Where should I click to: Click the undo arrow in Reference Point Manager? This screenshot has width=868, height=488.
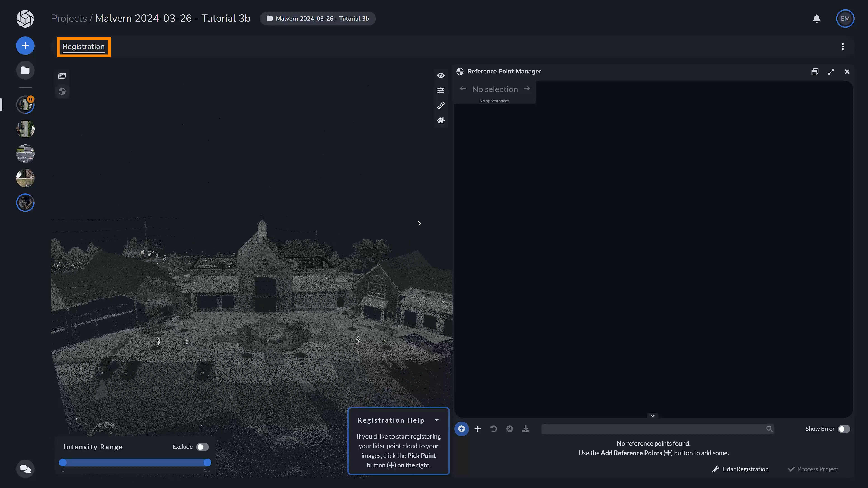click(x=493, y=428)
